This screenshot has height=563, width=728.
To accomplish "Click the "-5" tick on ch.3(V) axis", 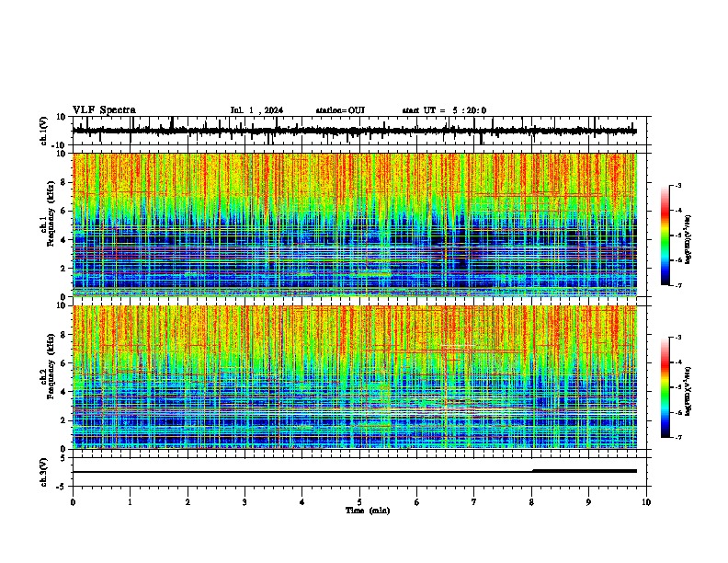I will point(62,487).
